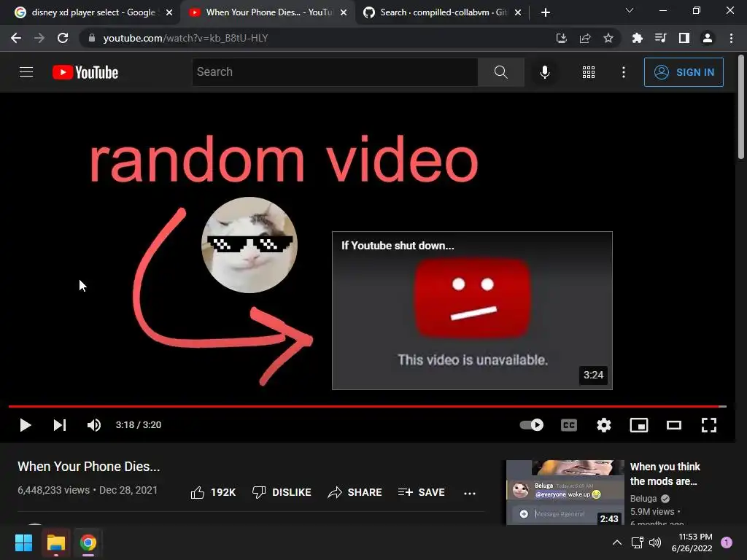Bookmark this page with star
747x560 pixels.
[x=608, y=38]
